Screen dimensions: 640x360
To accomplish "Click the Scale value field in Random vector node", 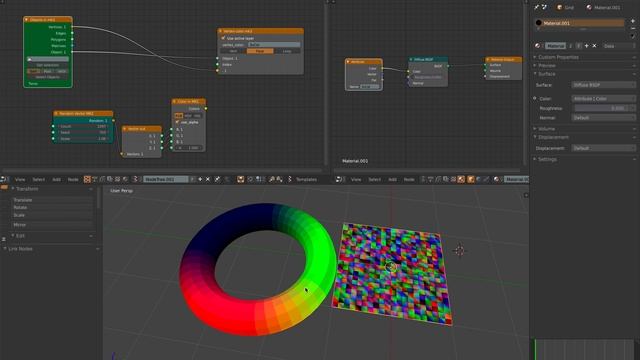I will pyautogui.click(x=83, y=139).
